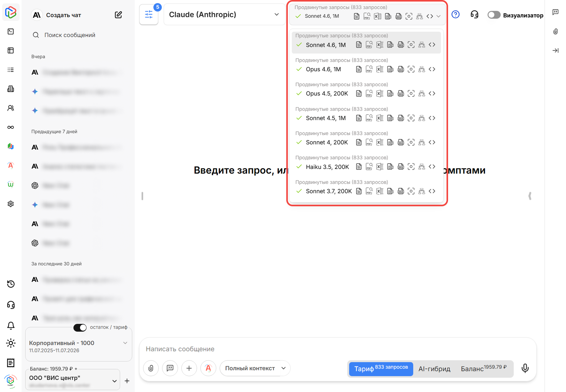Click the new chat edit icon
The height and width of the screenshot is (392, 566).
tap(118, 15)
